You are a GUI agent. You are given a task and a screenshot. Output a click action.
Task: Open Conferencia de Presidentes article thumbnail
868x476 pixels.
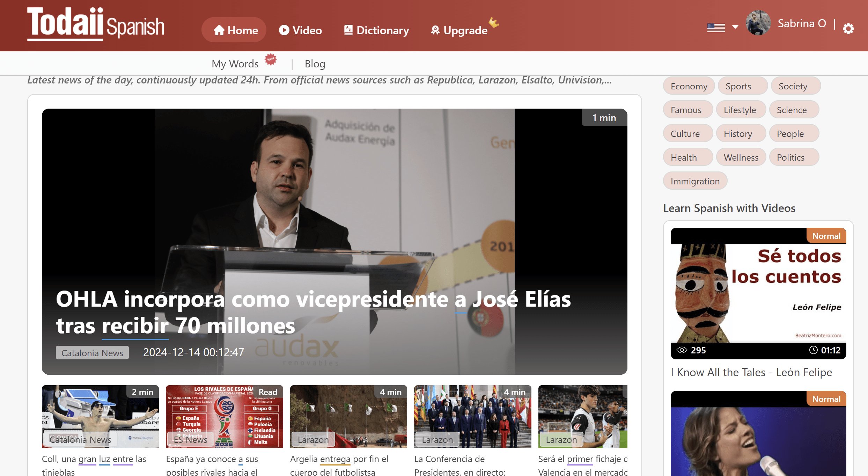pos(472,416)
